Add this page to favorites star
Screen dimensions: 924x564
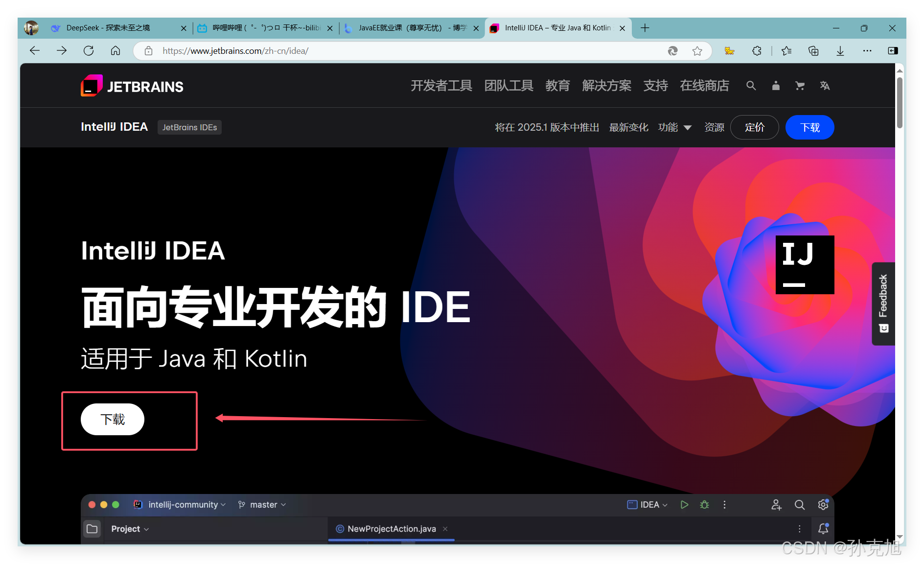(697, 51)
